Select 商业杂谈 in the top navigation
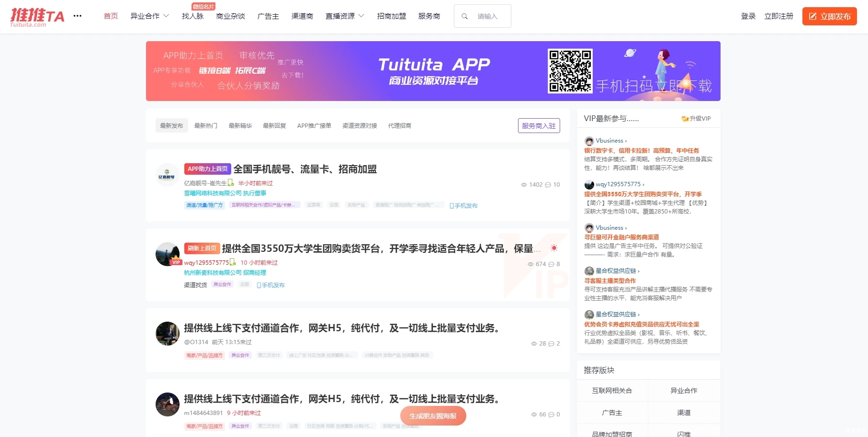The width and height of the screenshot is (868, 437). [230, 15]
